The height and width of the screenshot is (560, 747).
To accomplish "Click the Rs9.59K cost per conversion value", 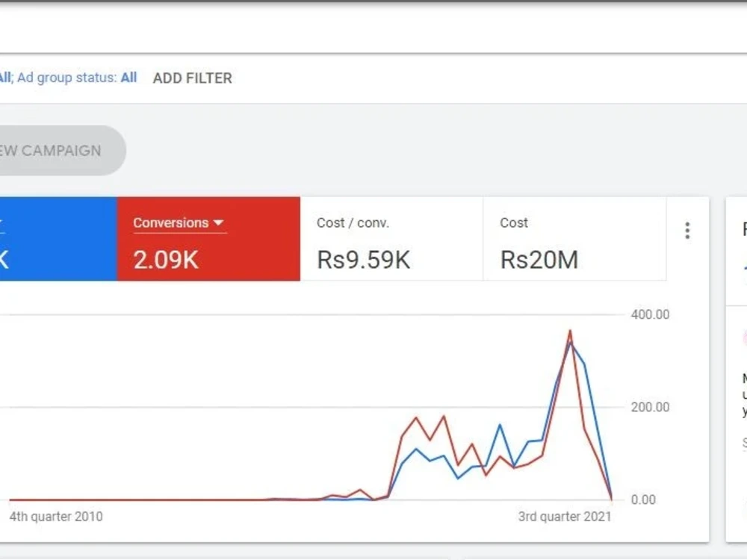I will (x=364, y=260).
